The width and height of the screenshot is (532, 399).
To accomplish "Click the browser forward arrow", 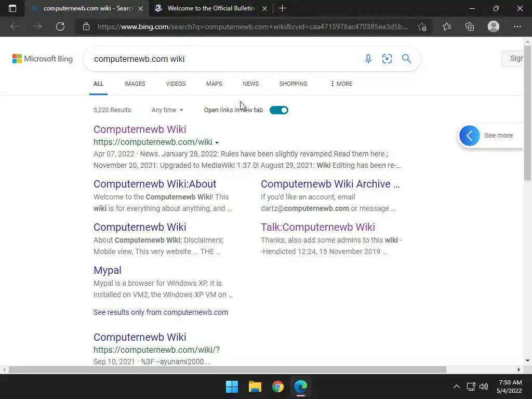I will (37, 26).
